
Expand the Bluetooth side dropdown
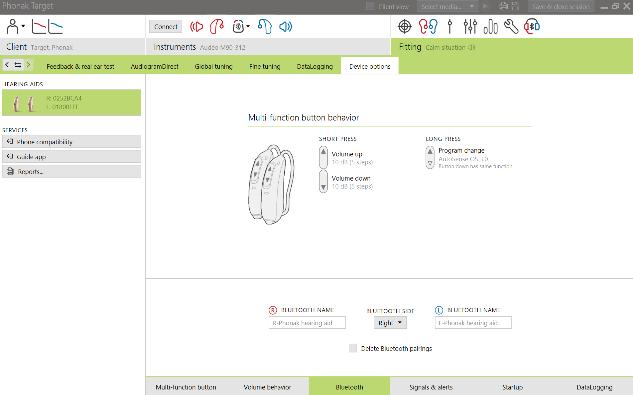[x=390, y=323]
